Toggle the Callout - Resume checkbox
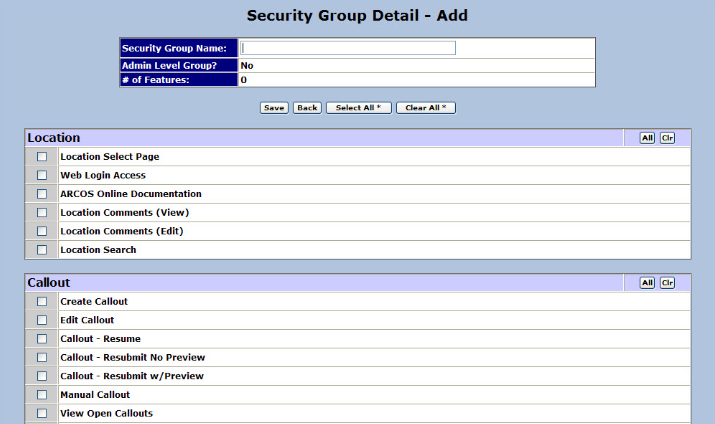 [42, 339]
